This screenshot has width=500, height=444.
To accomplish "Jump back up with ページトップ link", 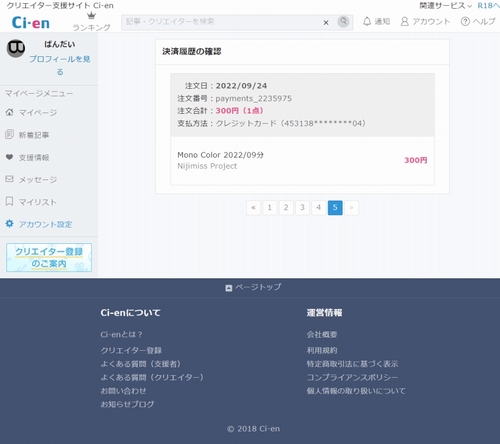I will [253, 287].
